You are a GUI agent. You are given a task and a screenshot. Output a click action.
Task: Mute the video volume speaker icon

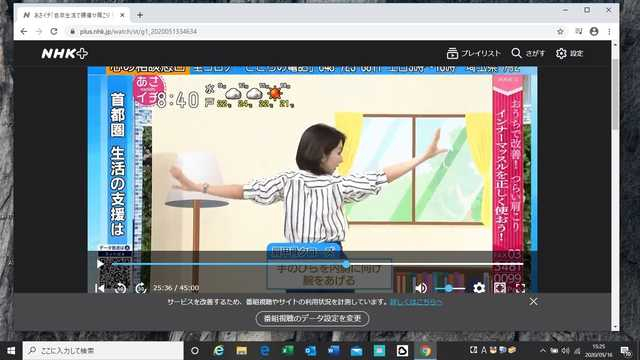point(421,288)
